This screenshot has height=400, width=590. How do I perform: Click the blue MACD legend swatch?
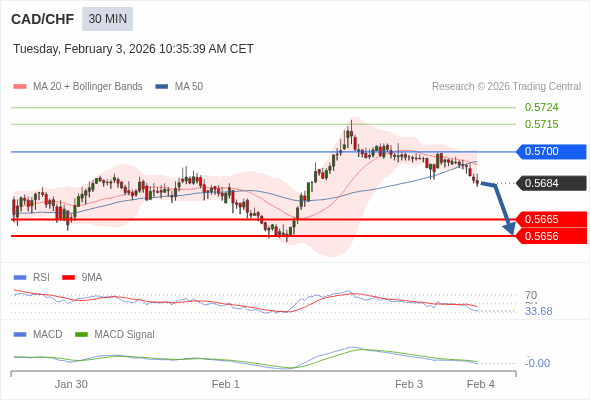coord(20,335)
